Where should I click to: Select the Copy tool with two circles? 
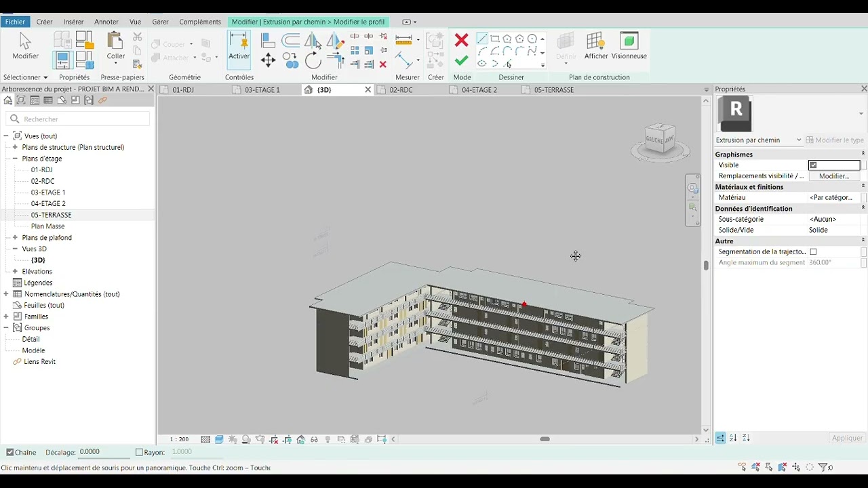291,60
